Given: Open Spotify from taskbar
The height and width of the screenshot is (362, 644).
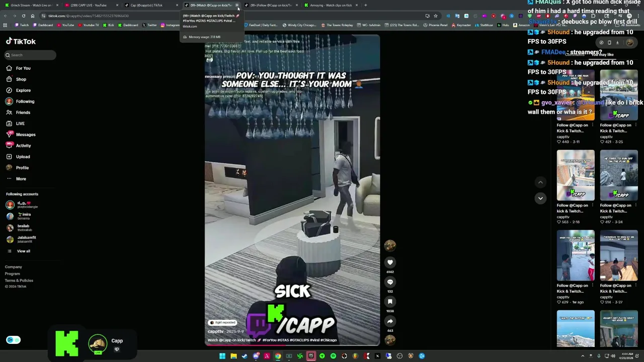Looking at the screenshot, I should [x=333, y=356].
